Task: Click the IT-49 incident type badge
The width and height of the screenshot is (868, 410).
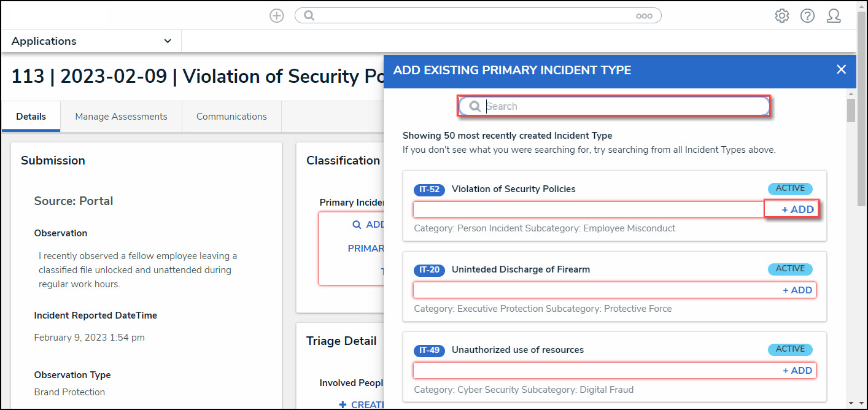Action: 430,350
